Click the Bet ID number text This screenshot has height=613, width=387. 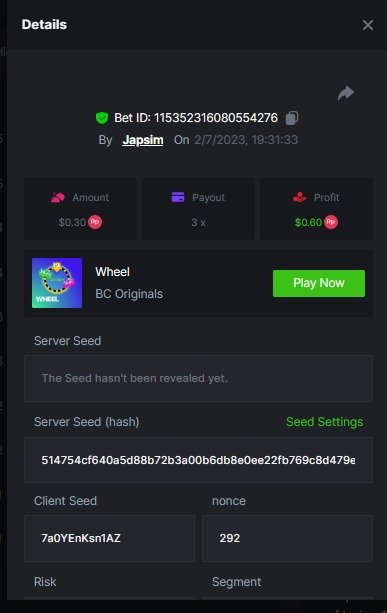point(216,118)
